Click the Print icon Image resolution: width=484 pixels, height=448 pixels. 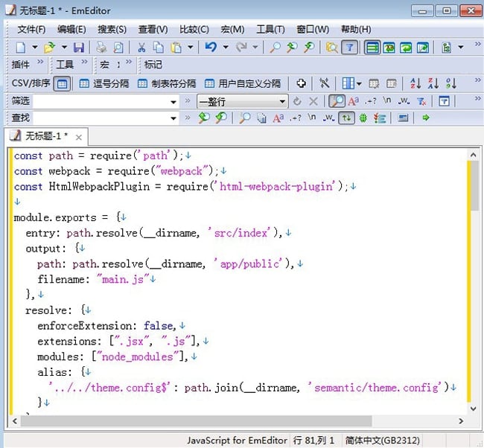101,48
